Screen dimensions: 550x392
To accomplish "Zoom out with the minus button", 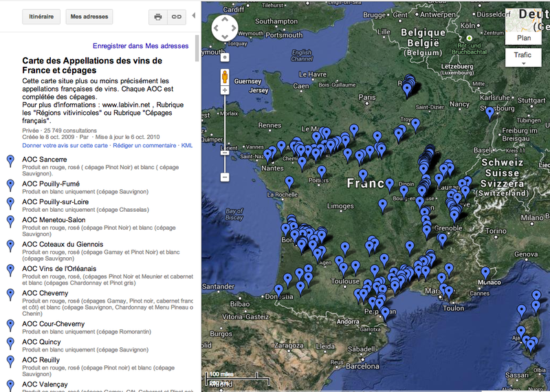I will 225,177.
